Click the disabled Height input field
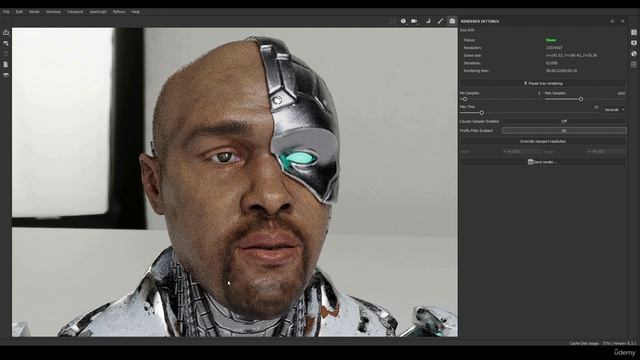640x360 pixels. click(606, 151)
